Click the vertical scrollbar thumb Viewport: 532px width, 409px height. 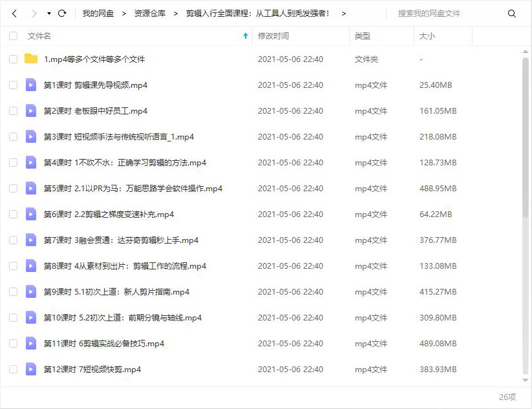tap(526, 138)
